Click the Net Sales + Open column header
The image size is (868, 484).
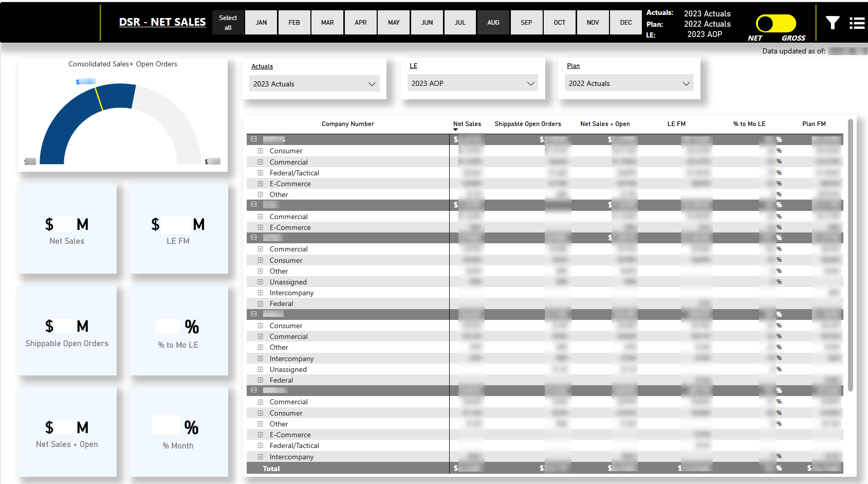tap(605, 124)
